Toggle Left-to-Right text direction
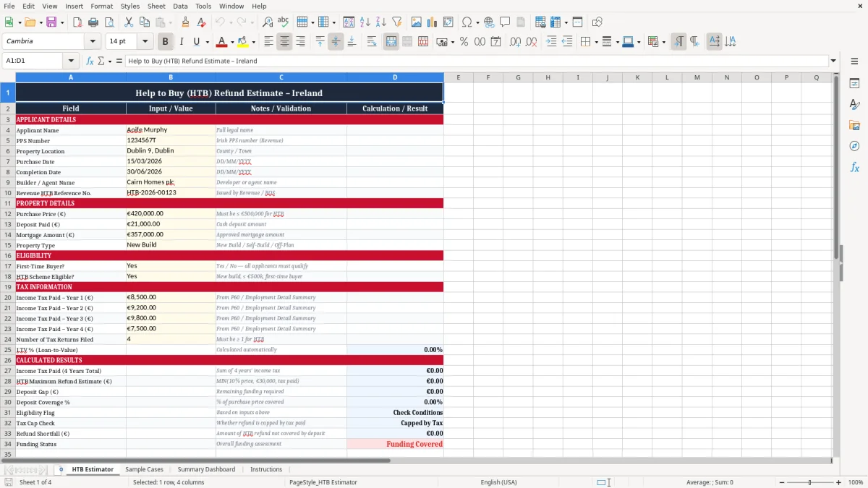This screenshot has height=488, width=868. click(678, 42)
